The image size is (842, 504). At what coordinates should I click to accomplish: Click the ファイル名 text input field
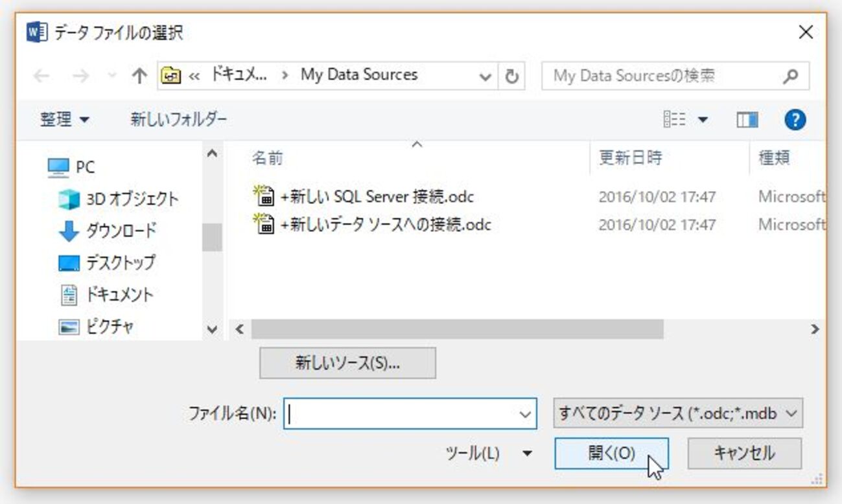click(x=402, y=414)
